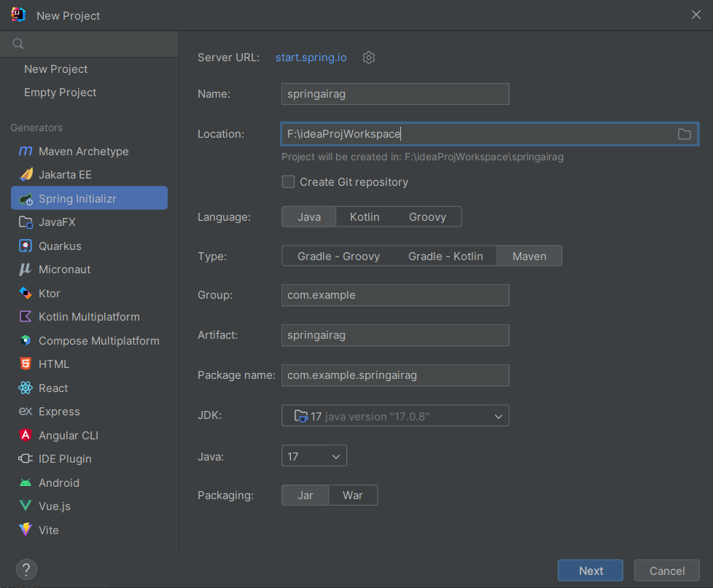
Task: Click the Compose Multiplatform icon
Action: (x=26, y=340)
